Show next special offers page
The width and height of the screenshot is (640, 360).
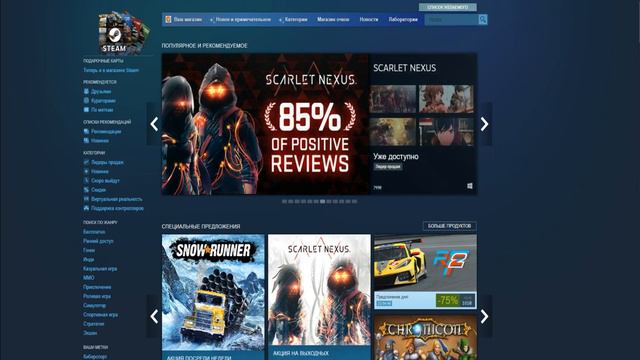[x=484, y=316]
